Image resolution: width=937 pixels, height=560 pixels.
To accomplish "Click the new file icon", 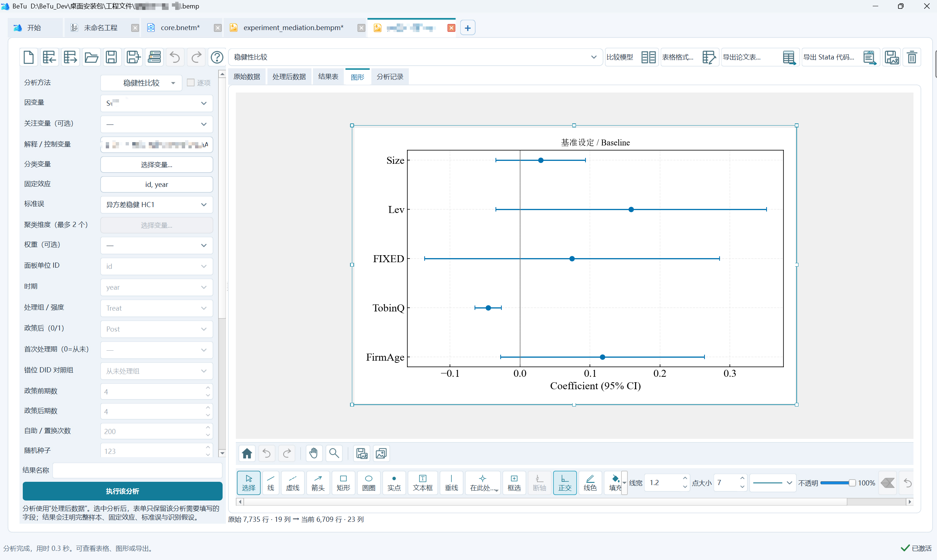I will [29, 57].
